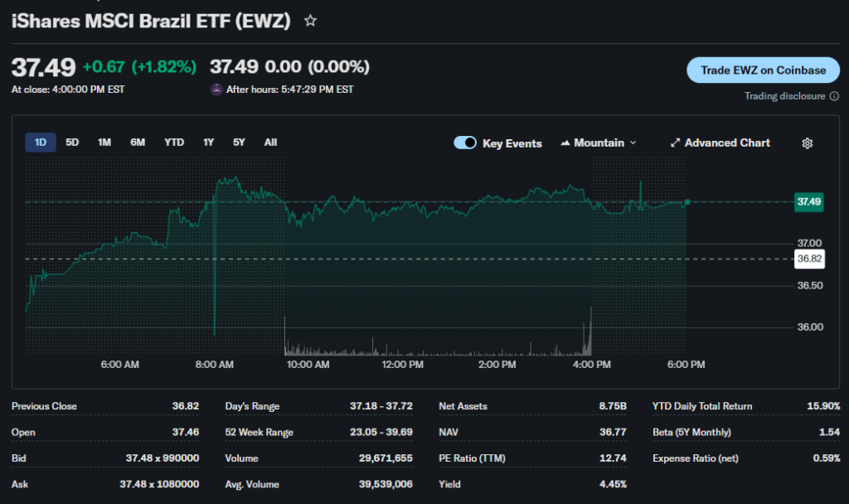Click the mountain chart type icon
849x504 pixels.
pyautogui.click(x=565, y=143)
